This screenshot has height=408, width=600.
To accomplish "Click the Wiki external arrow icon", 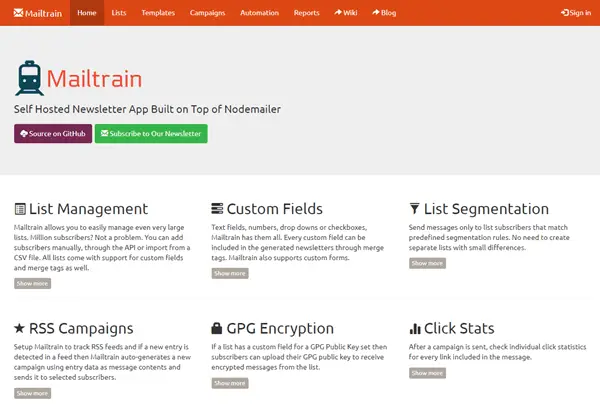I will click(x=338, y=12).
